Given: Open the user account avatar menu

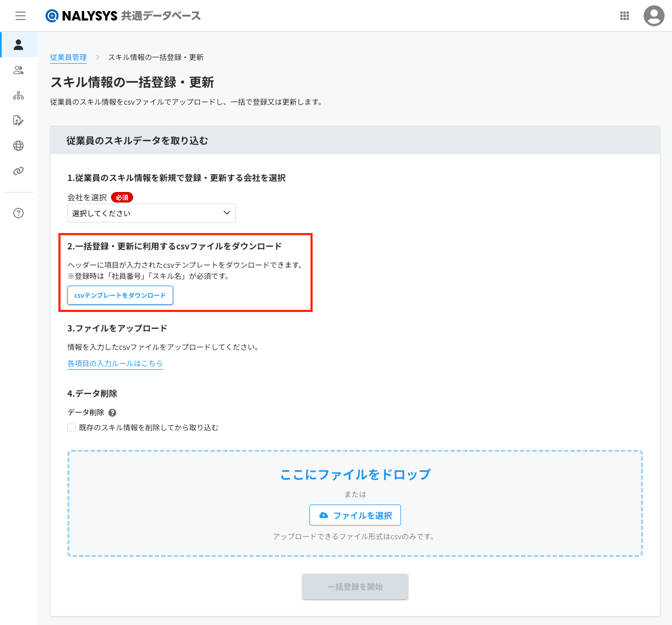Looking at the screenshot, I should (x=654, y=16).
